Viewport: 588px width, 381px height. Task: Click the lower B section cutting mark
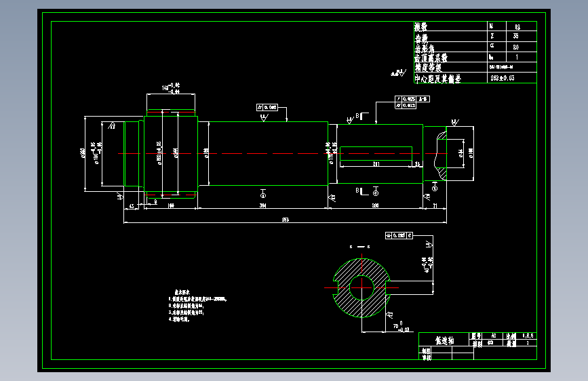(x=362, y=191)
